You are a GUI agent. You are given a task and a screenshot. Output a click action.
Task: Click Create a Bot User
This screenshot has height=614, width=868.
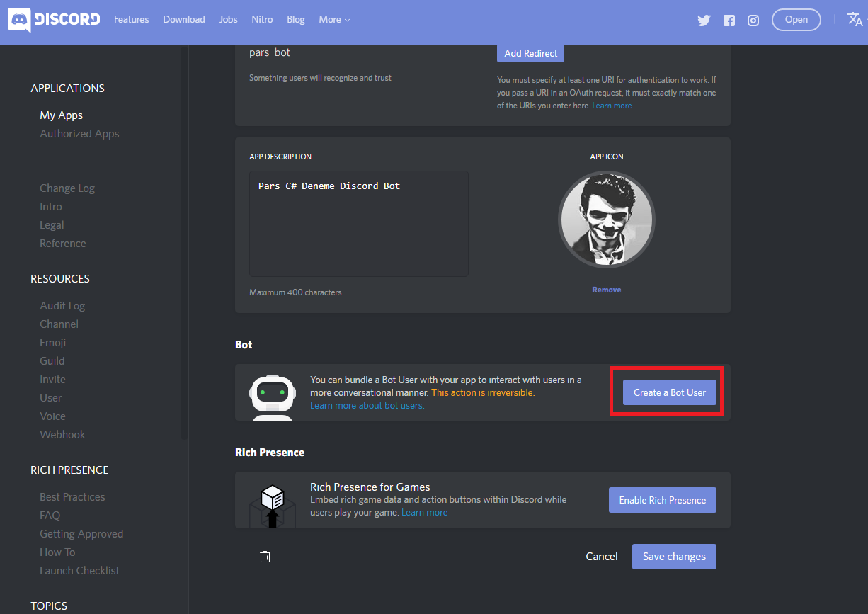tap(670, 392)
